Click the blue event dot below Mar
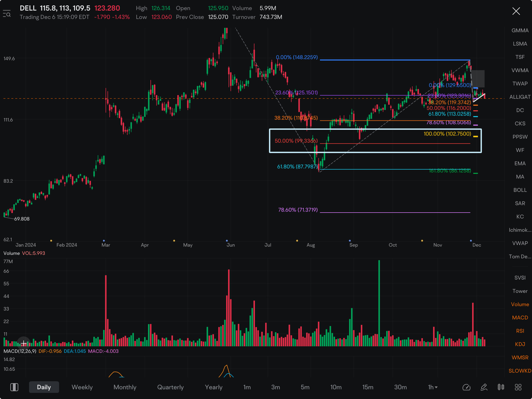This screenshot has width=532, height=399. 104,240
